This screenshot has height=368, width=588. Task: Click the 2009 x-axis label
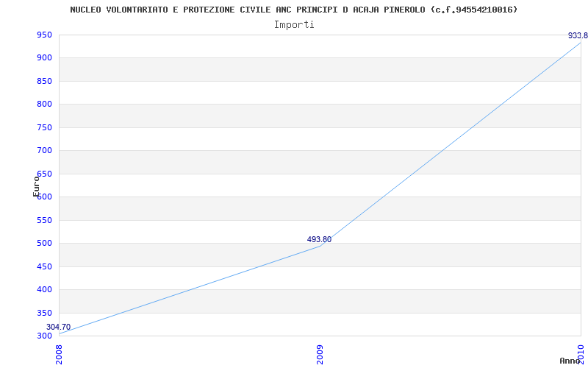(x=320, y=355)
